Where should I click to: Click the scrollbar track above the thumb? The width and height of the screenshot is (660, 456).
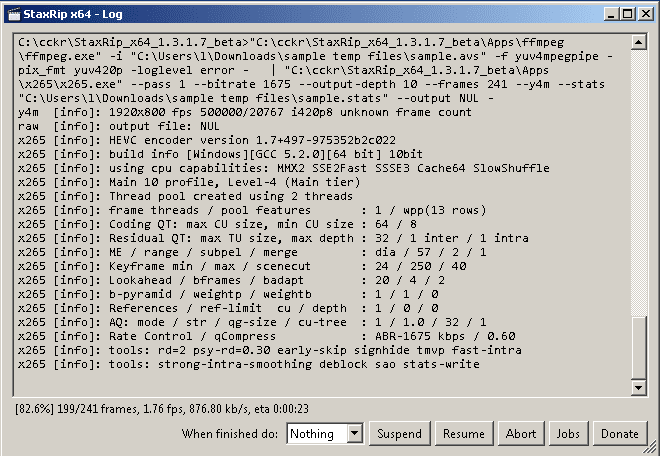point(639,183)
